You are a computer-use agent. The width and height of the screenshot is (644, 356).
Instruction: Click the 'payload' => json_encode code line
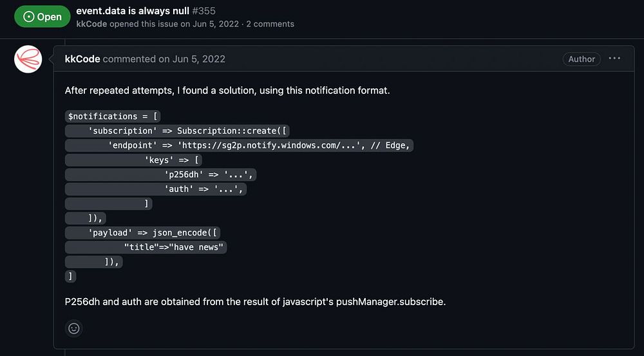coord(155,233)
